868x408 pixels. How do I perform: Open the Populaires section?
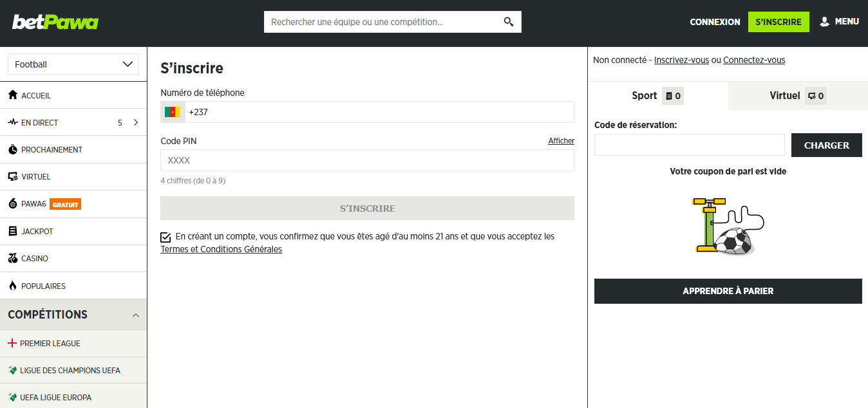tap(73, 286)
